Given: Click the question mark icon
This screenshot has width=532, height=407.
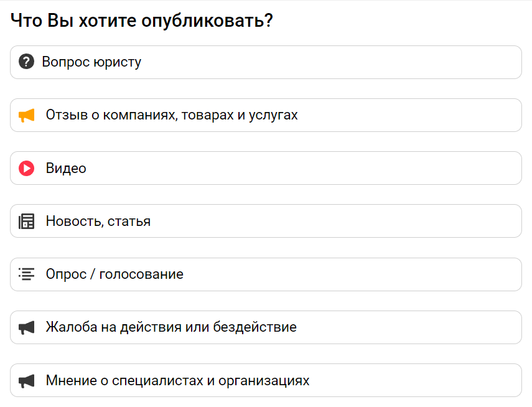Looking at the screenshot, I should pos(27,62).
